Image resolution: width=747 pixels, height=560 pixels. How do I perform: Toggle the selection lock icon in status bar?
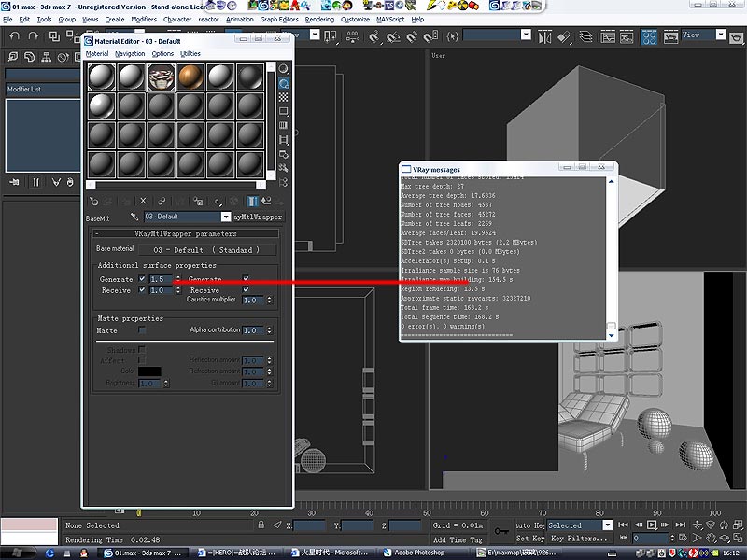point(261,525)
